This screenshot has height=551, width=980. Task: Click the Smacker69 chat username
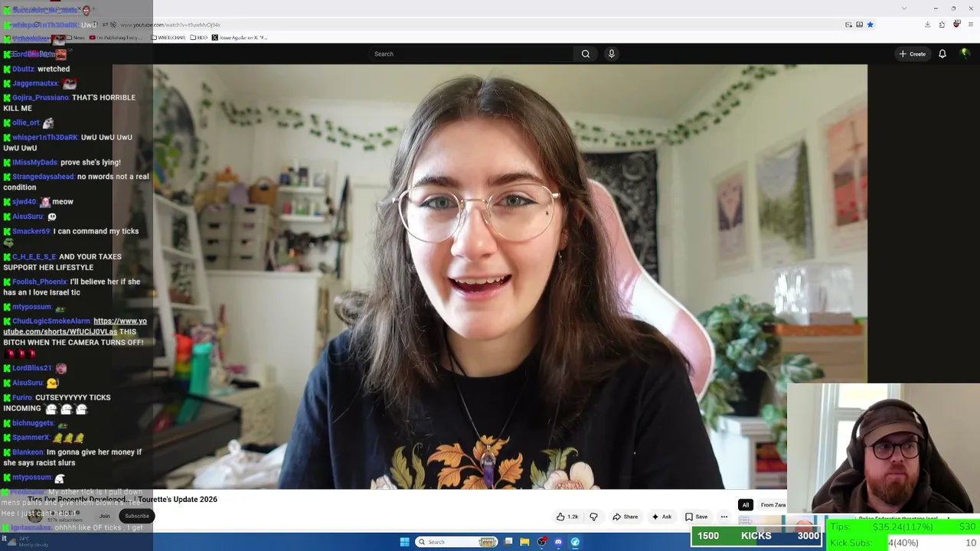[31, 231]
